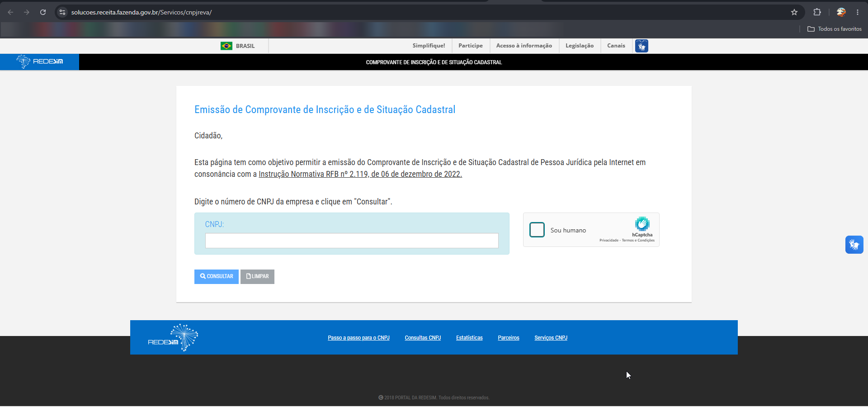Click the REDESIM footer logo

coord(173,338)
